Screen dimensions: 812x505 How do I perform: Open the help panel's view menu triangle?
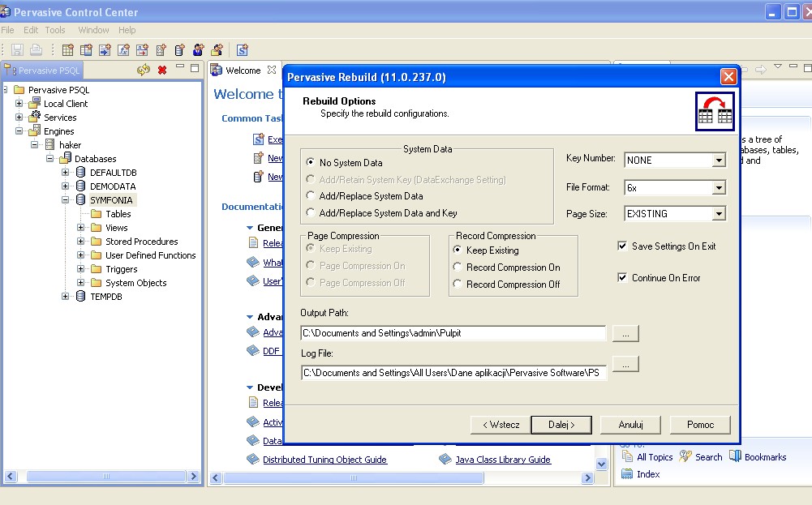(x=777, y=66)
